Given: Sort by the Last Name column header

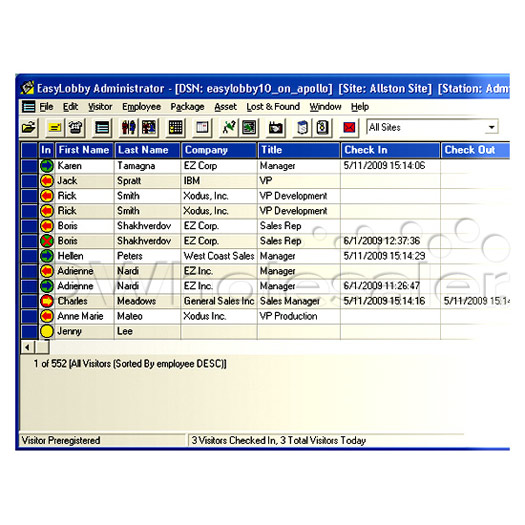Looking at the screenshot, I should (148, 150).
